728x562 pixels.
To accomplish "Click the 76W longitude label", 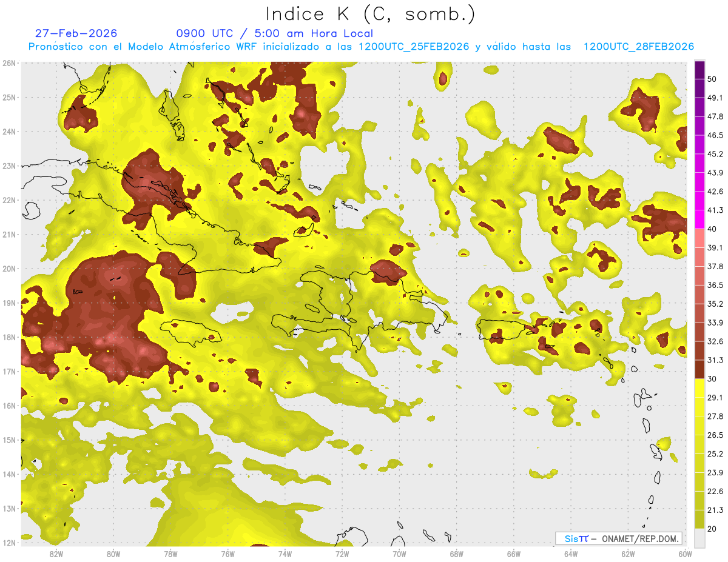I will point(228,554).
